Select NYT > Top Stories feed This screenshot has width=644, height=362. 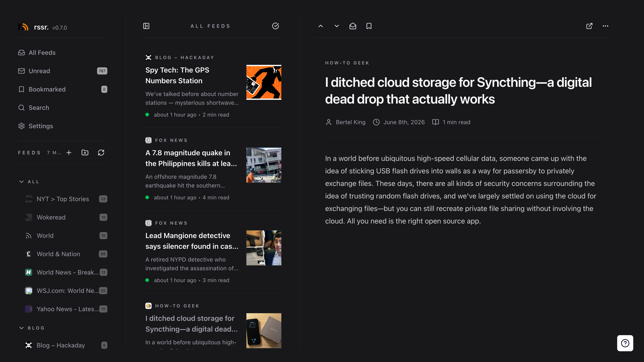point(66,199)
